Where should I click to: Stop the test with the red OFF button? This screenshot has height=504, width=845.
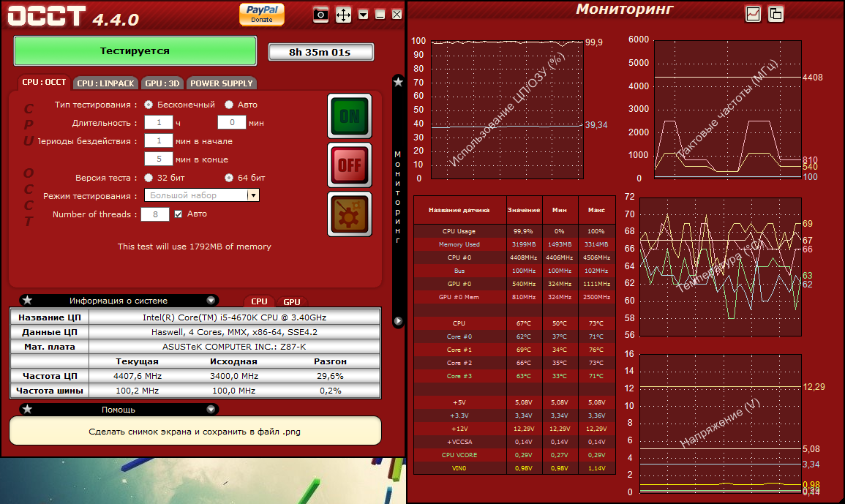tap(350, 165)
